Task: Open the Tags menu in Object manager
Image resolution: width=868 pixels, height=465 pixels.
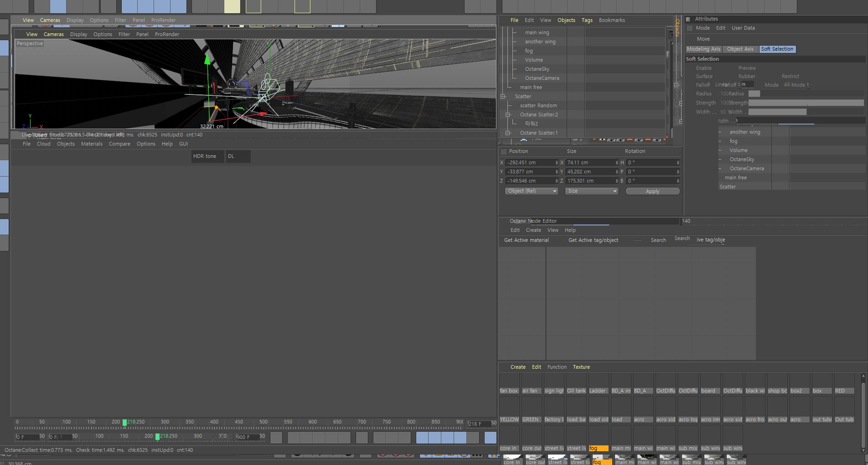Action: coord(587,20)
